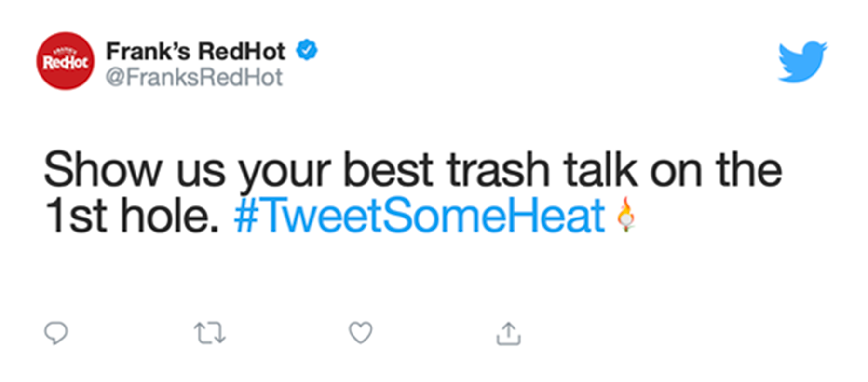Click the flaming golf ball emoji
Image resolution: width=868 pixels, height=382 pixels.
[626, 215]
